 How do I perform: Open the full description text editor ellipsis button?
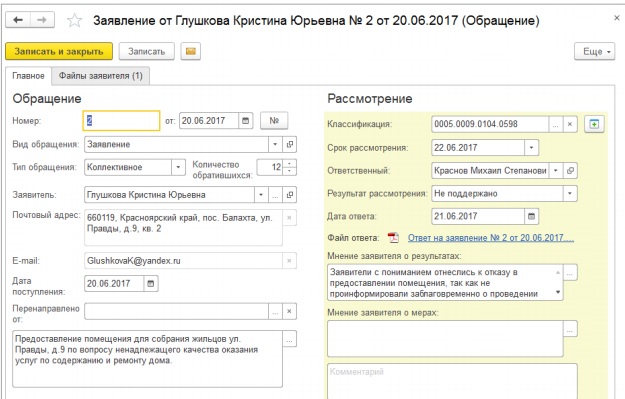289,339
